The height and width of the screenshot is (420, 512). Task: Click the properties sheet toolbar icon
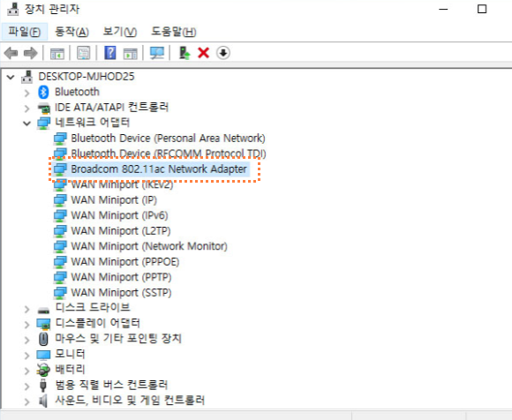(84, 53)
